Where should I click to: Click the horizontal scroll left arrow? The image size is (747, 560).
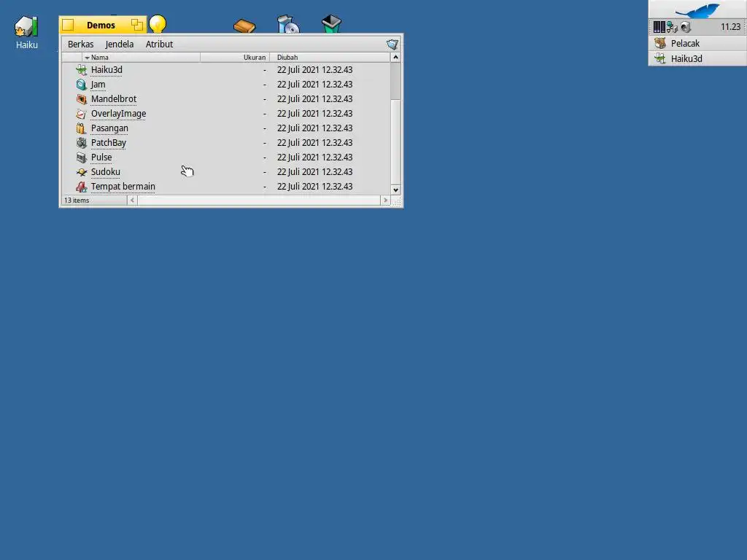point(133,201)
